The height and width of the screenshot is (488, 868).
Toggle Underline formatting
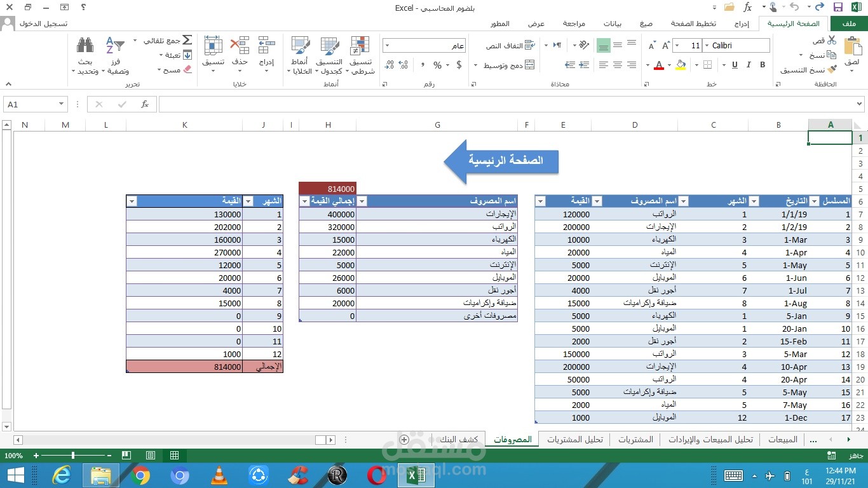735,65
